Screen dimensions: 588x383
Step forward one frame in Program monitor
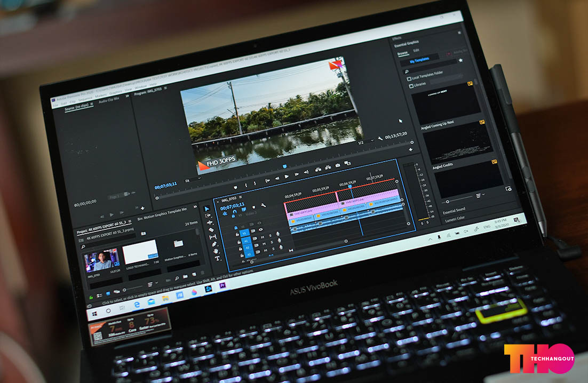(297, 174)
